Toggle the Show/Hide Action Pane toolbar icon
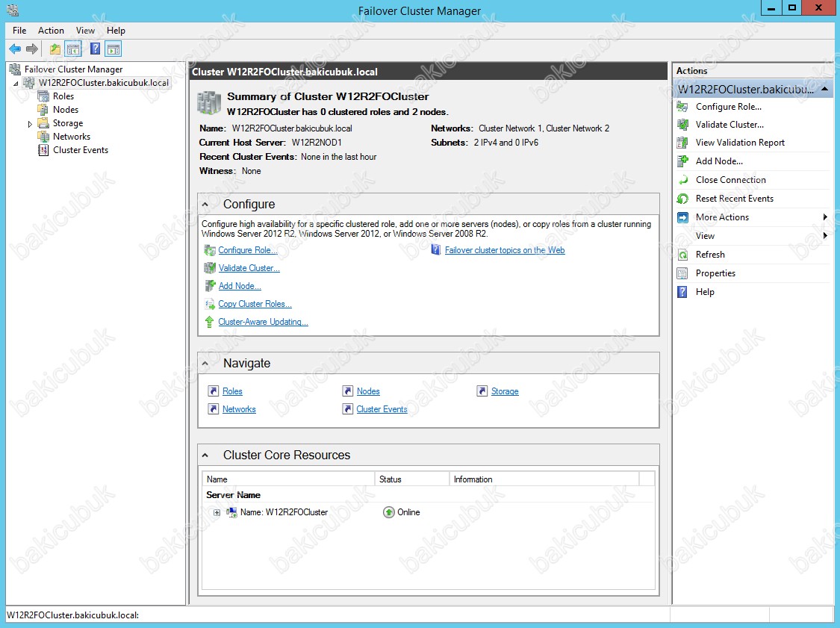The width and height of the screenshot is (840, 628). coord(113,49)
